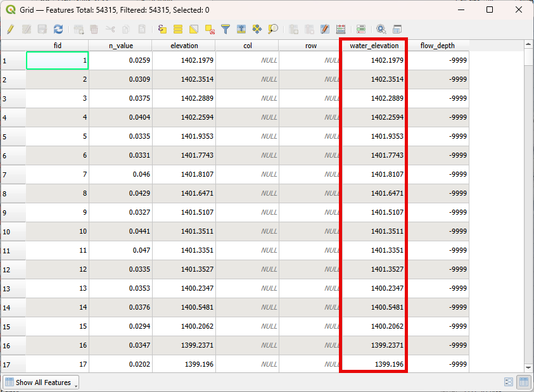Viewport: 534px width, 392px height.
Task: Select all features in table
Action: point(178,29)
